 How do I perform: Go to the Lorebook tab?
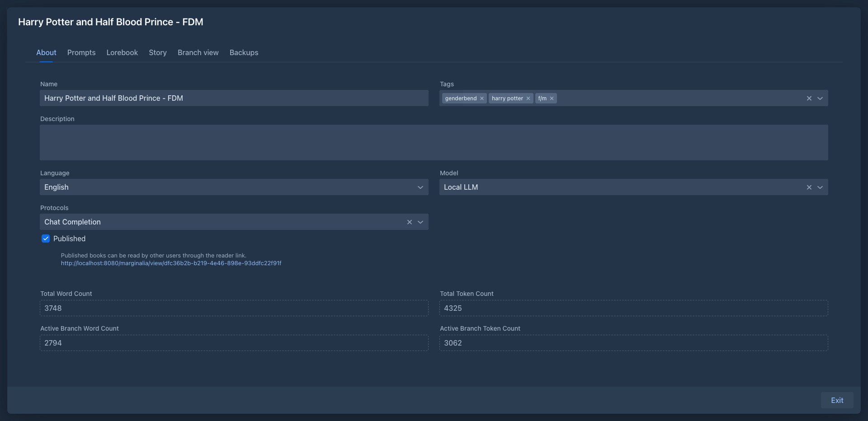(122, 52)
